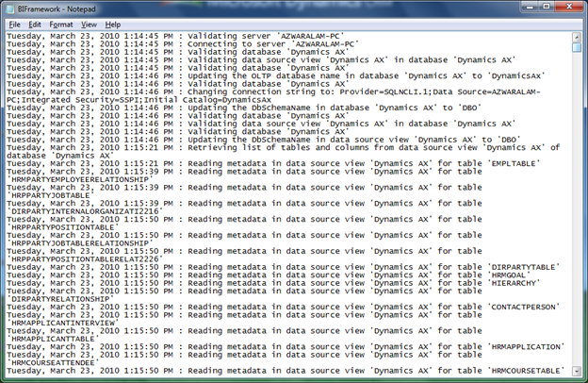The width and height of the screenshot is (588, 383).
Task: Click the 'Updating the OLTP database name' line
Action: point(275,76)
